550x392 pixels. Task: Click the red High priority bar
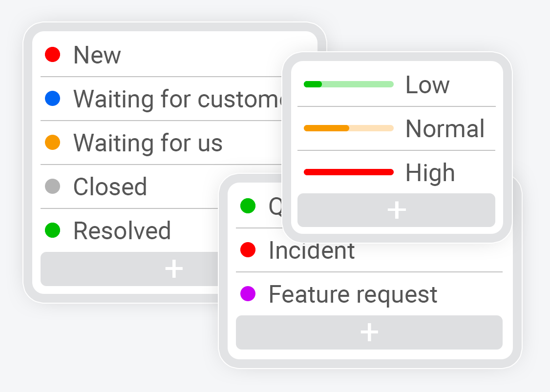point(348,172)
